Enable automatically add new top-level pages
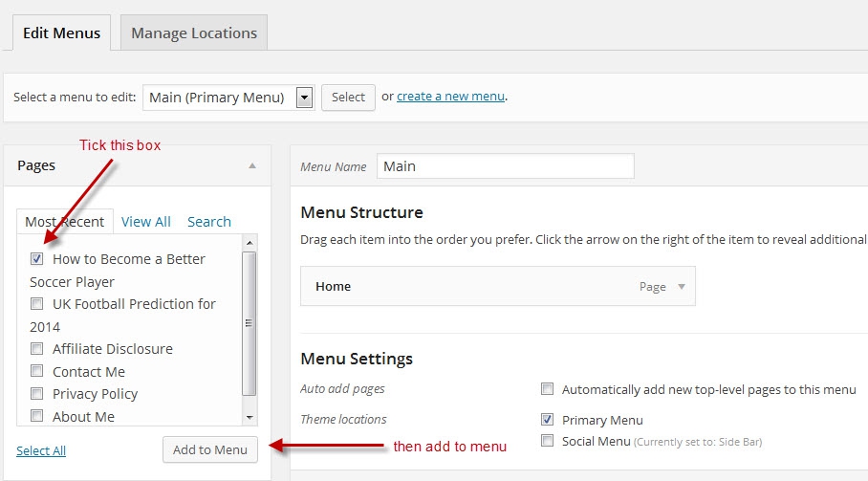Image resolution: width=868 pixels, height=481 pixels. tap(548, 389)
